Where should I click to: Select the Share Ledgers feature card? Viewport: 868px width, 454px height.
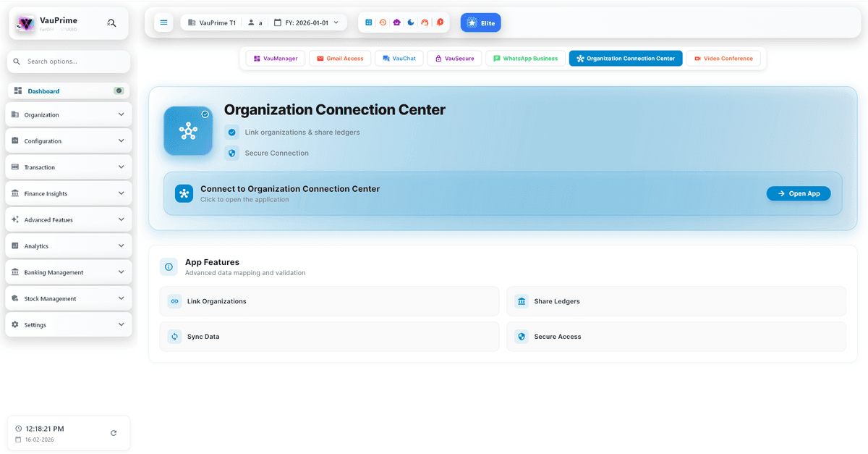676,301
